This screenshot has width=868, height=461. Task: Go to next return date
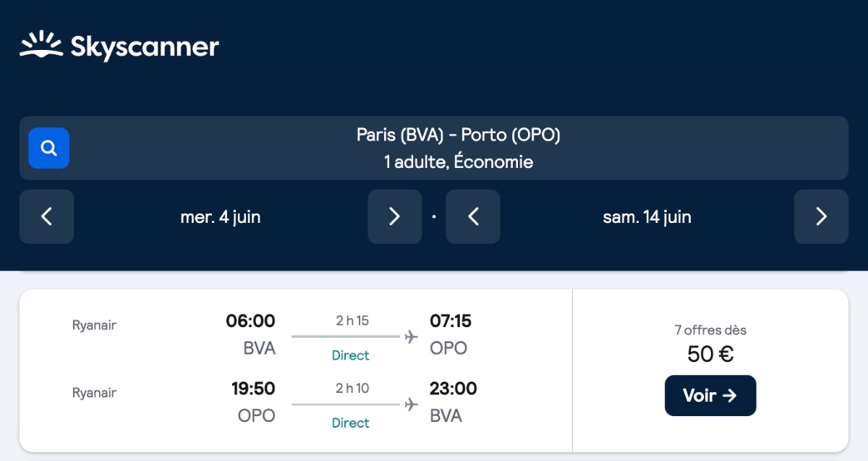click(821, 216)
